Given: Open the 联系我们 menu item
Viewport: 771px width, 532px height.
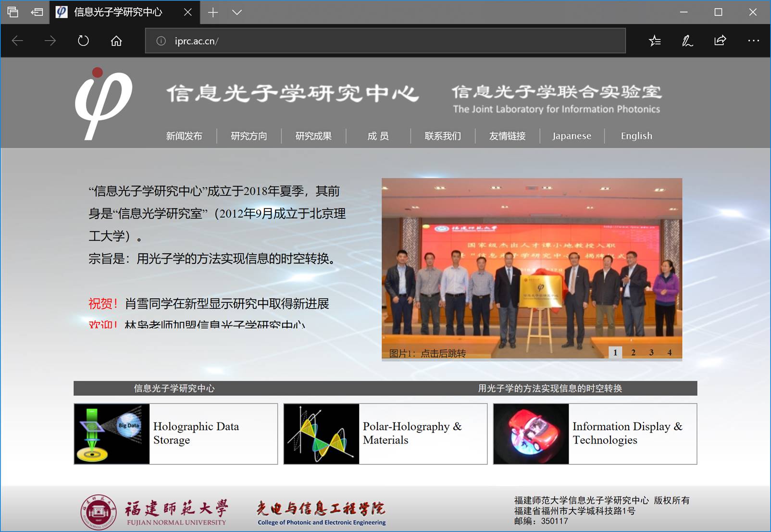Looking at the screenshot, I should point(443,136).
